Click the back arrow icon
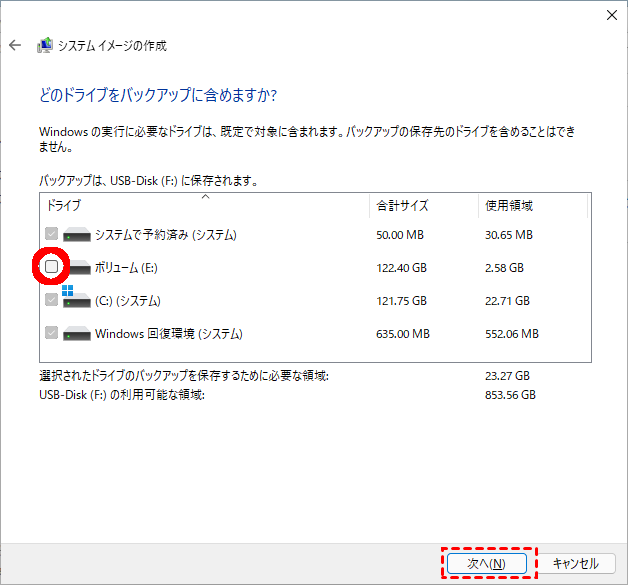 point(15,45)
